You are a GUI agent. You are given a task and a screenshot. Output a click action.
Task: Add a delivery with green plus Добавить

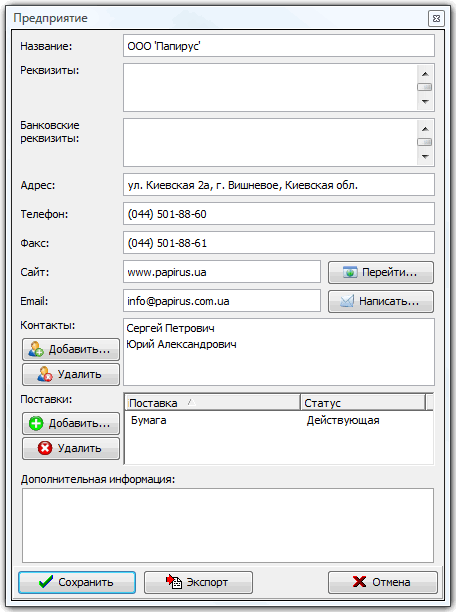pos(71,423)
